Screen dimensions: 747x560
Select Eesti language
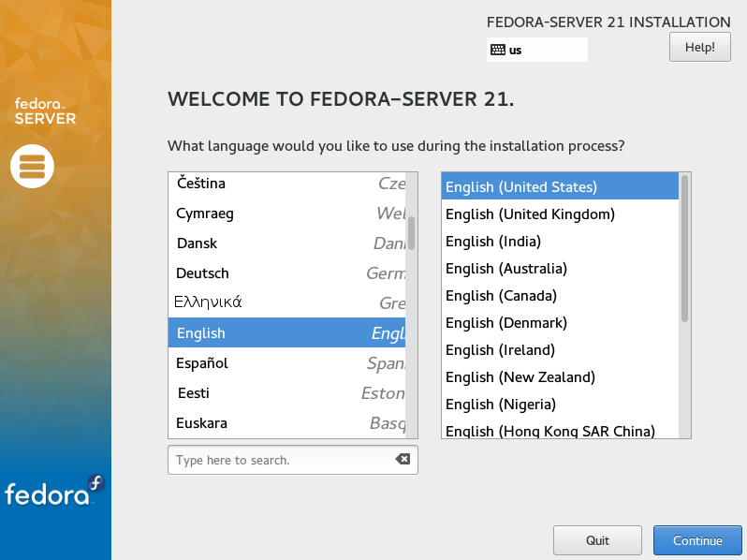pyautogui.click(x=286, y=393)
